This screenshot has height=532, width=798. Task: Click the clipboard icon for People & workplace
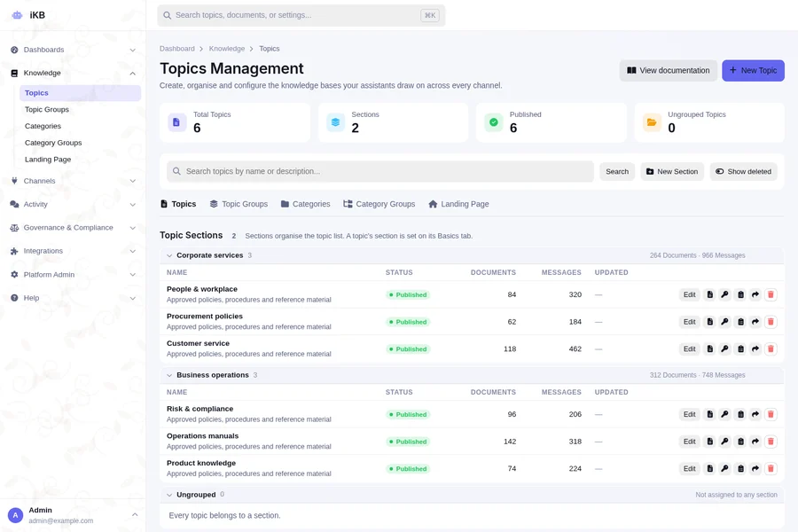[x=740, y=294]
